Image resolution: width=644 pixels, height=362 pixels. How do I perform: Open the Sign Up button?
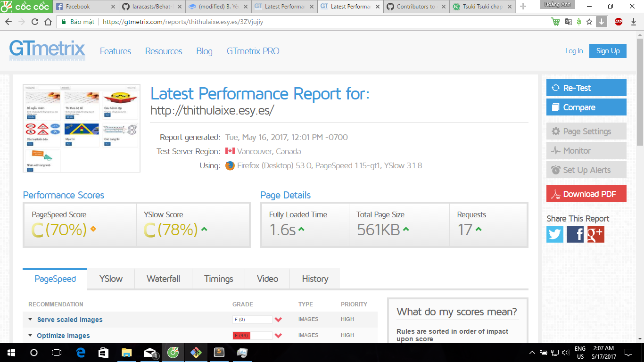[x=608, y=51]
